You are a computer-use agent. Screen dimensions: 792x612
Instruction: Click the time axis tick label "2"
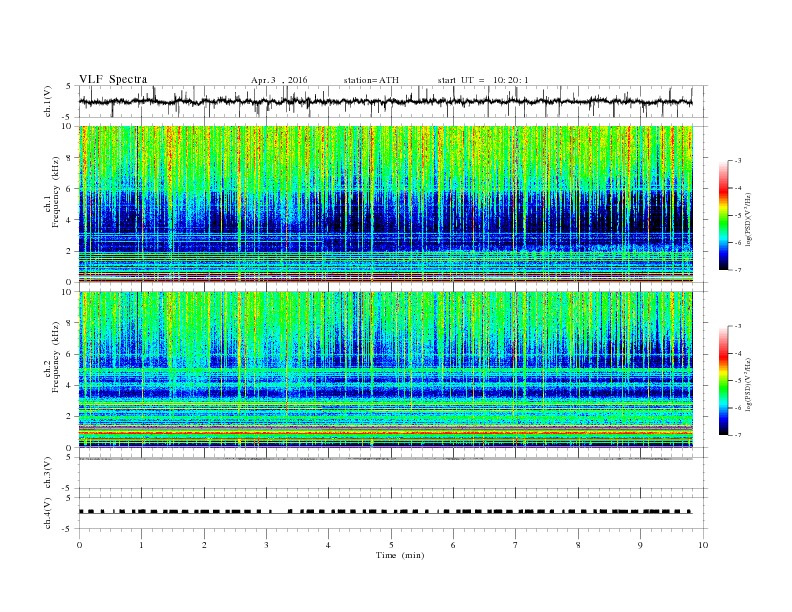(204, 545)
